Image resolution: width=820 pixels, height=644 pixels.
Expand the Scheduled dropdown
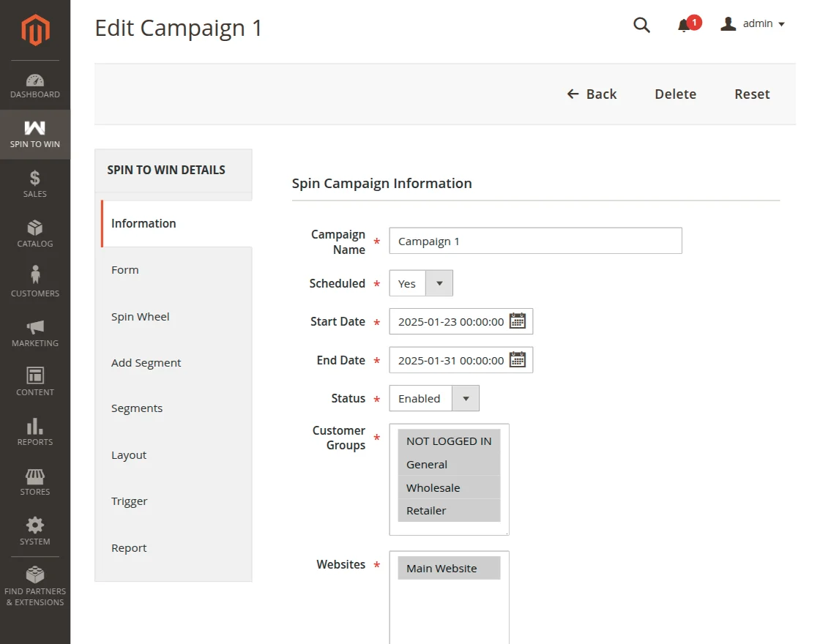pos(439,283)
